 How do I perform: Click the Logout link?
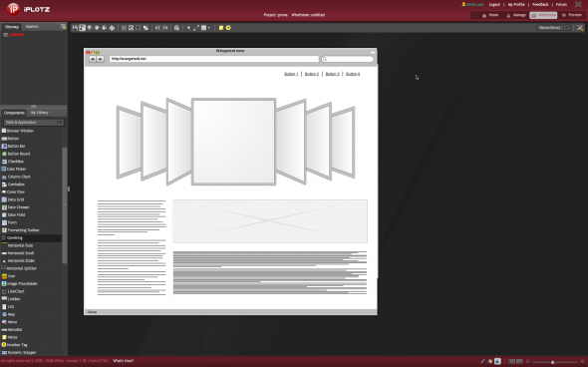pos(494,5)
